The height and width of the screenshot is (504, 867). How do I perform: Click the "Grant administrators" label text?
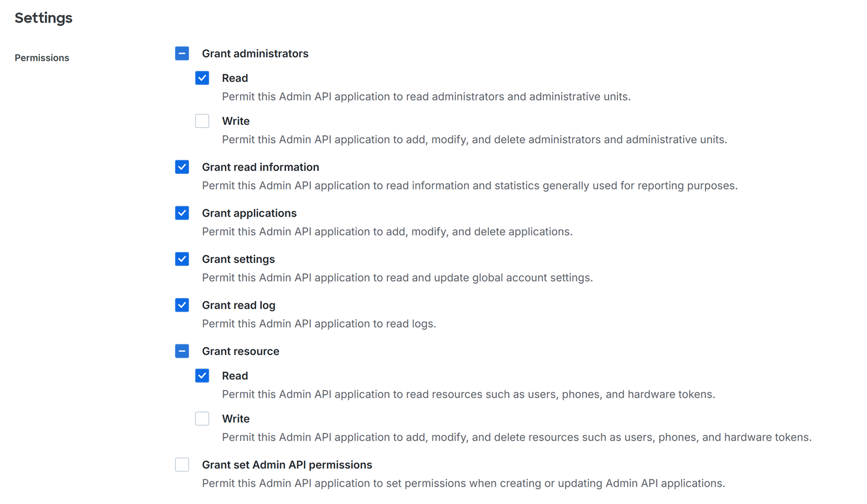pyautogui.click(x=255, y=54)
